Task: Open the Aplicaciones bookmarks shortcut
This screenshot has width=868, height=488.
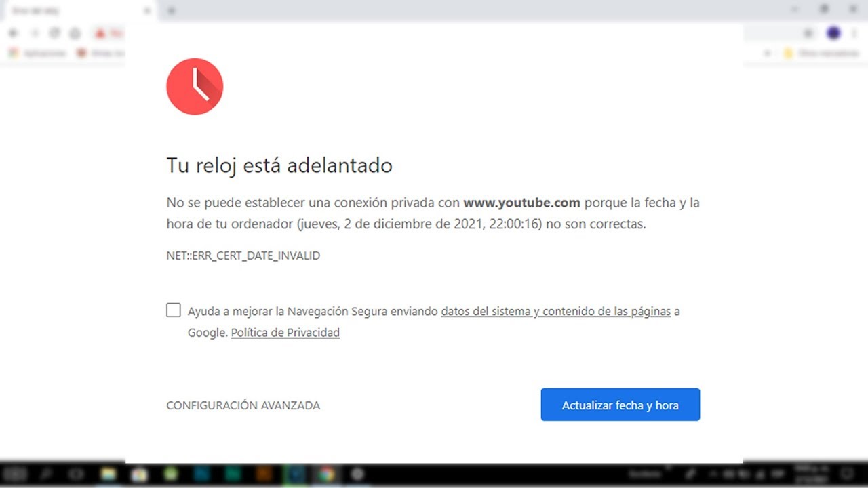Action: tap(37, 53)
